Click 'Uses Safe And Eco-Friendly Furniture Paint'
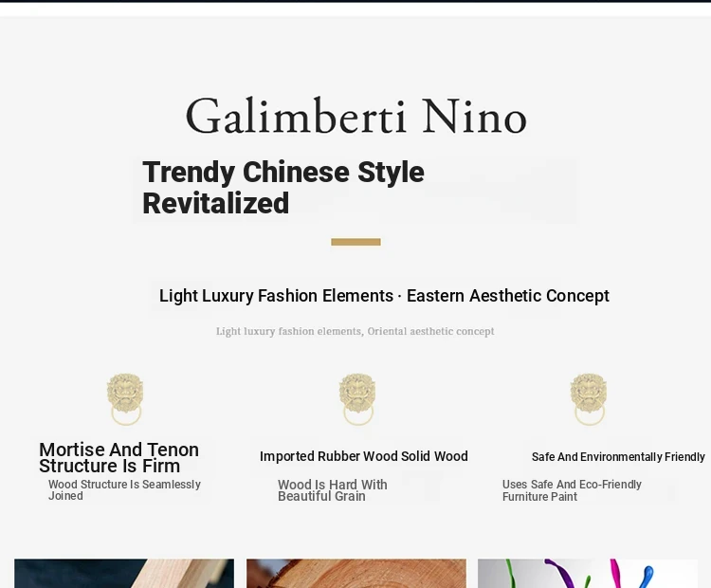Viewport: 711px width, 588px height. pos(572,490)
